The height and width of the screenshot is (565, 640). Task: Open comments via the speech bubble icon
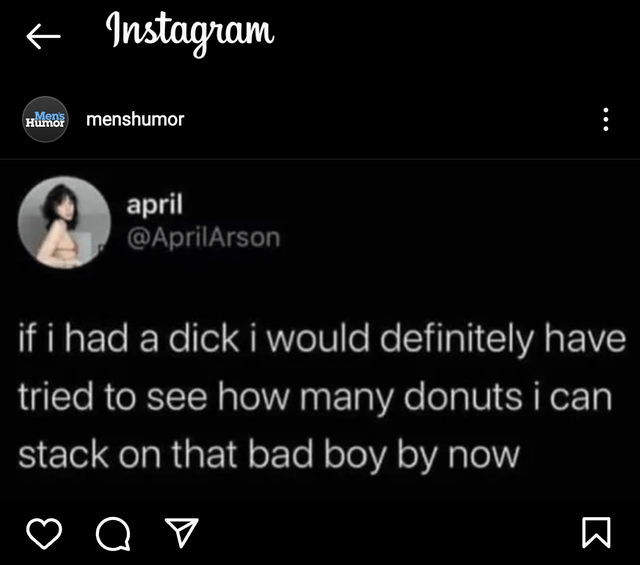click(113, 534)
